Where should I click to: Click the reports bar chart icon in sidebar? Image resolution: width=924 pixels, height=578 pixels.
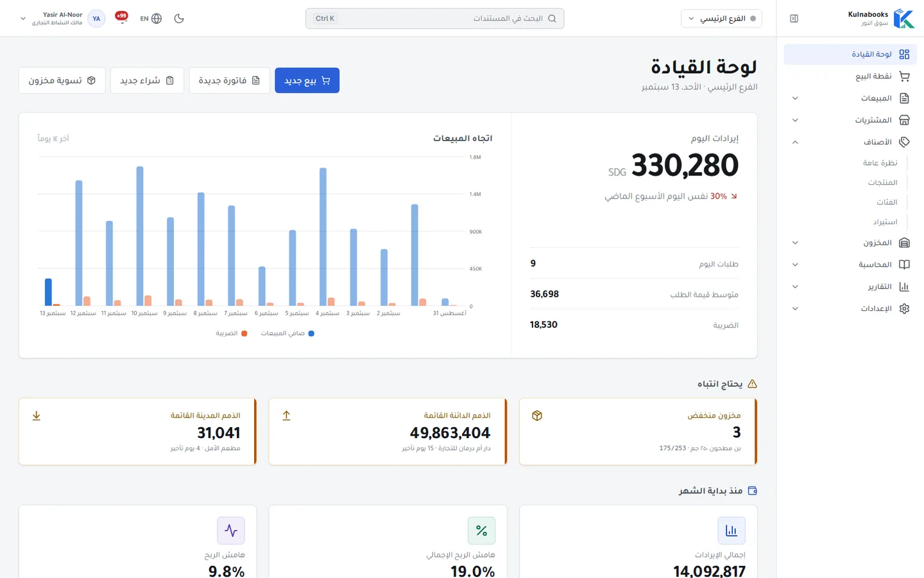click(904, 286)
